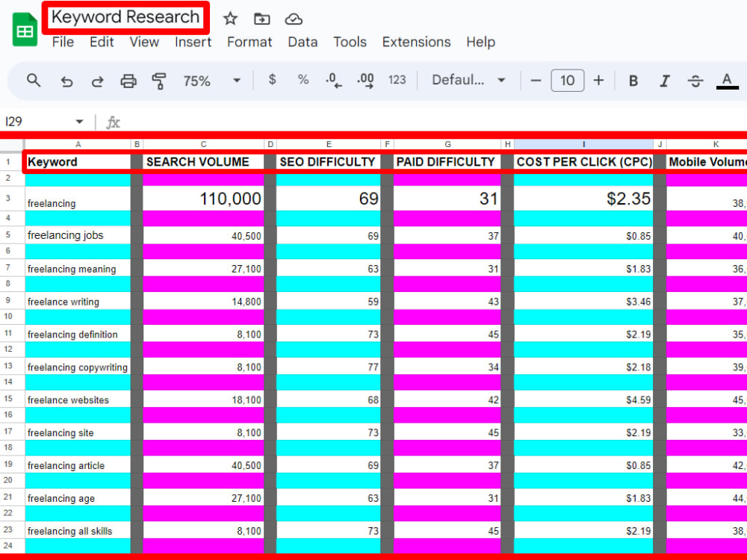The image size is (747, 560).
Task: Select the freelancing jobs keyword cell
Action: point(78,235)
